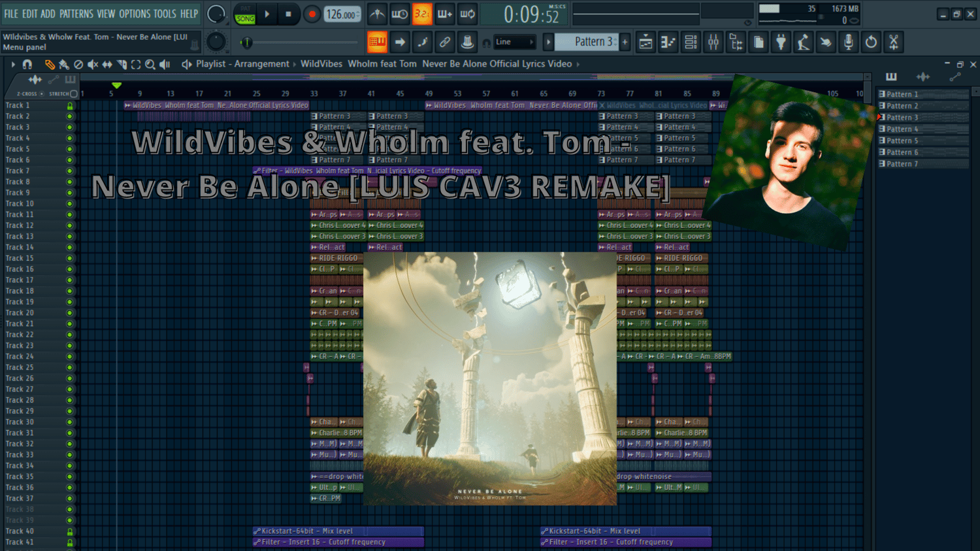Viewport: 980px width, 551px height.
Task: Click the metronome icon
Action: point(377,14)
